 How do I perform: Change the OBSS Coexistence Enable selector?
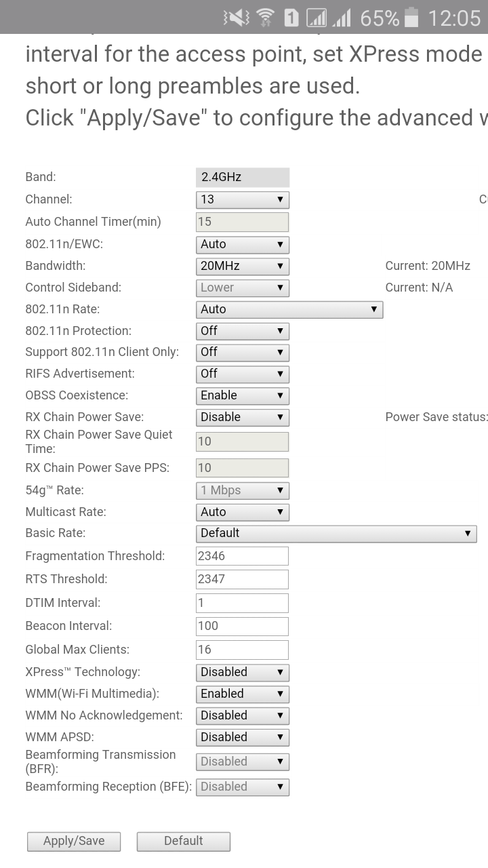click(x=243, y=395)
